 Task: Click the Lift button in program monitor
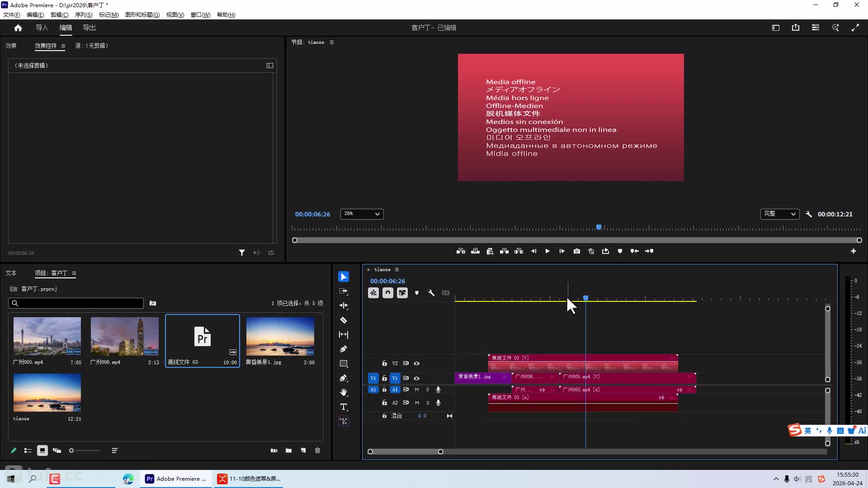[505, 251]
